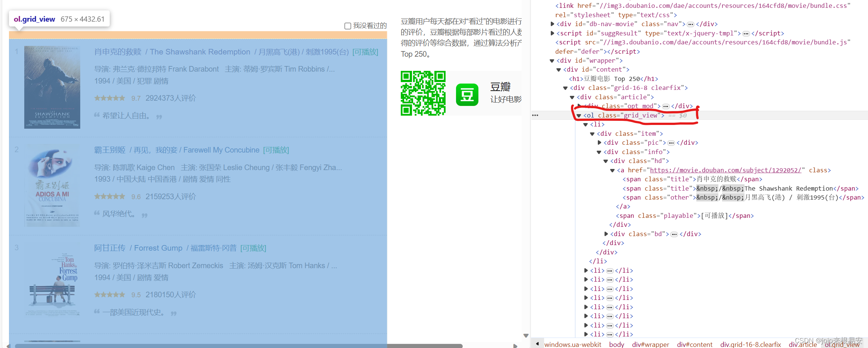868x348 pixels.
Task: Select the link bundle.css stylesheet line
Action: (x=703, y=10)
